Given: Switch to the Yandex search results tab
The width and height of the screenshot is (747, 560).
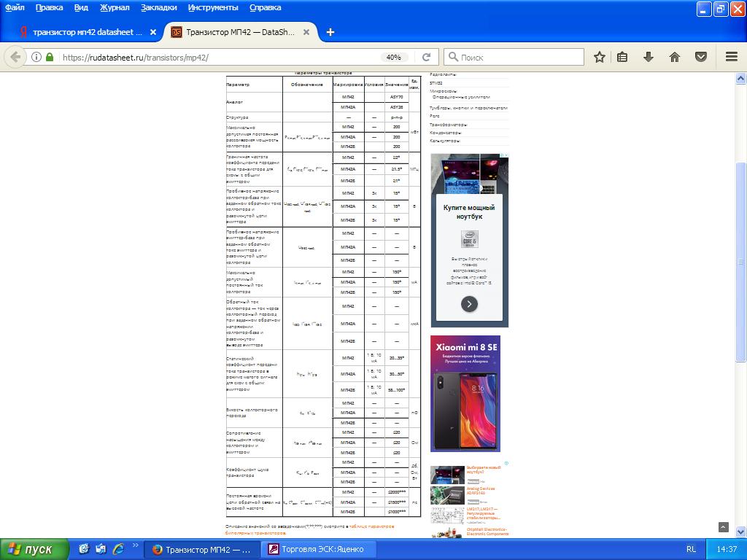Looking at the screenshot, I should coord(84,32).
